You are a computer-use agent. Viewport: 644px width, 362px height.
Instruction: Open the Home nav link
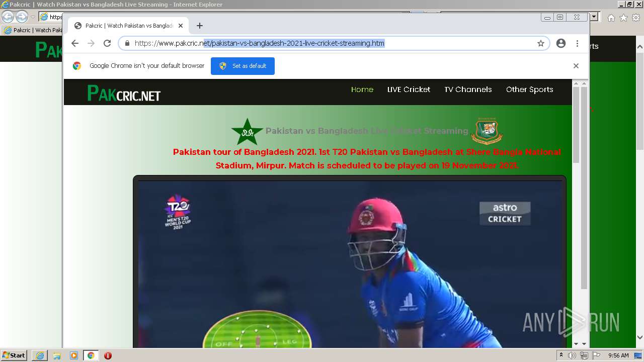362,89
